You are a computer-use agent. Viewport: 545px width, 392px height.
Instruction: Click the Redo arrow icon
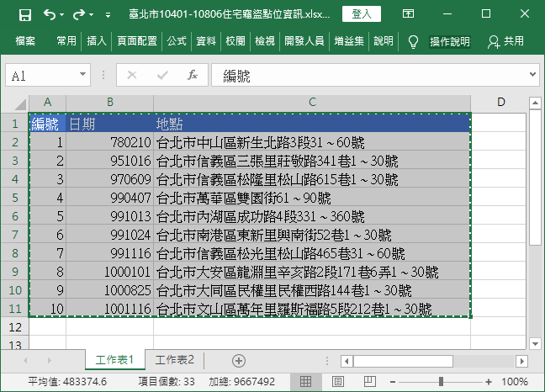(x=79, y=14)
